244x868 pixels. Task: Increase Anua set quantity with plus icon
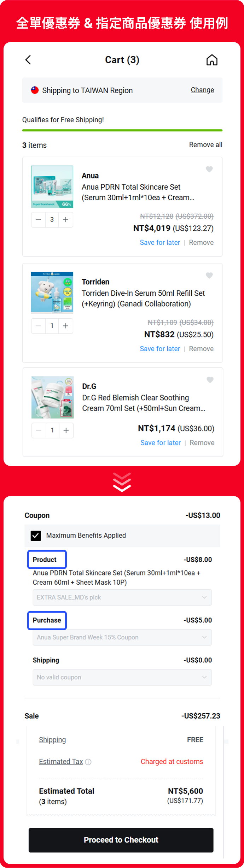(65, 220)
